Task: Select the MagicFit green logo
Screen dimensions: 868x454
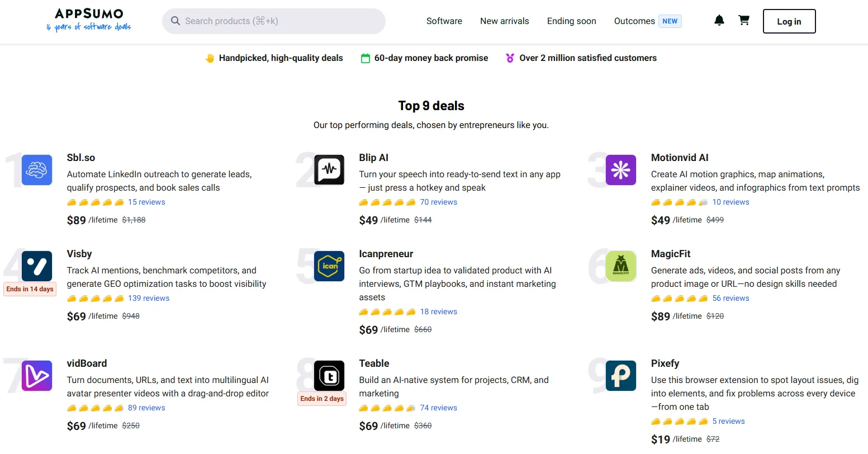Action: coord(620,266)
